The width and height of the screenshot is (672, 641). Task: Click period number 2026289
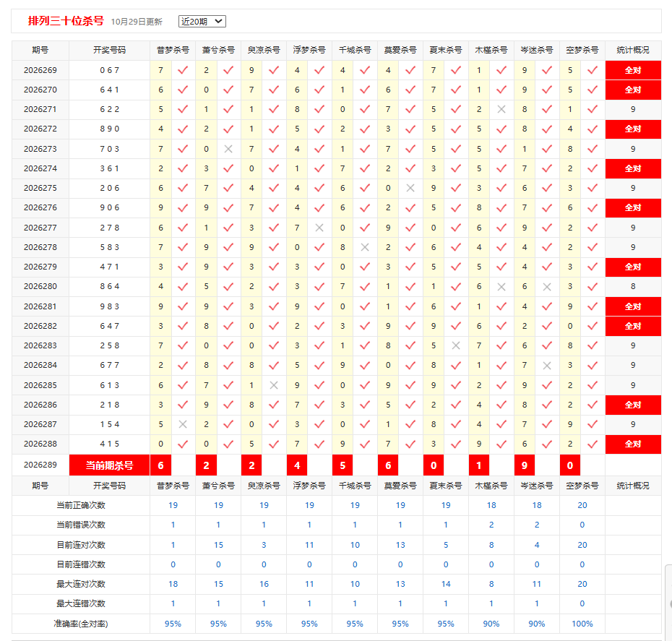[x=40, y=465]
